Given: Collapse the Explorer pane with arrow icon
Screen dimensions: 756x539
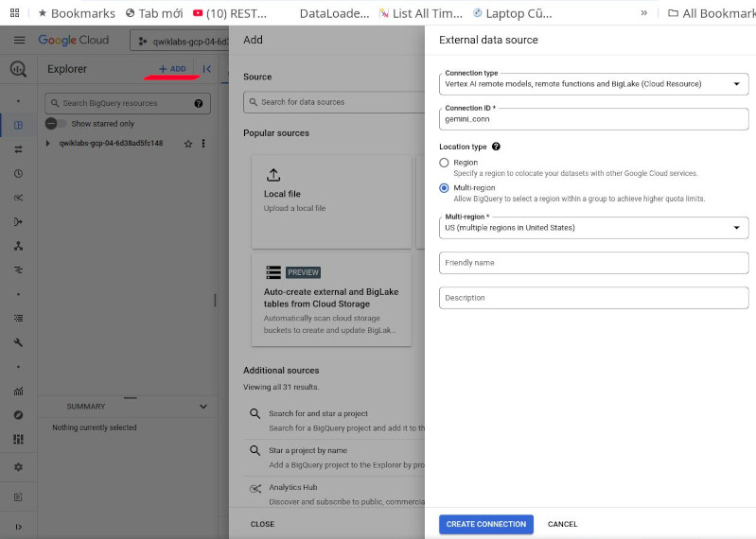Looking at the screenshot, I should click(x=207, y=69).
